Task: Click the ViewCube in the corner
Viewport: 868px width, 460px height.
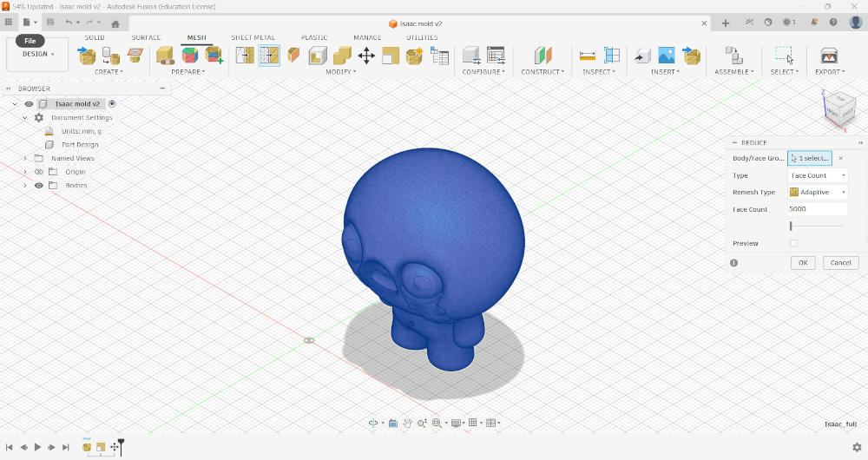Action: coord(839,109)
